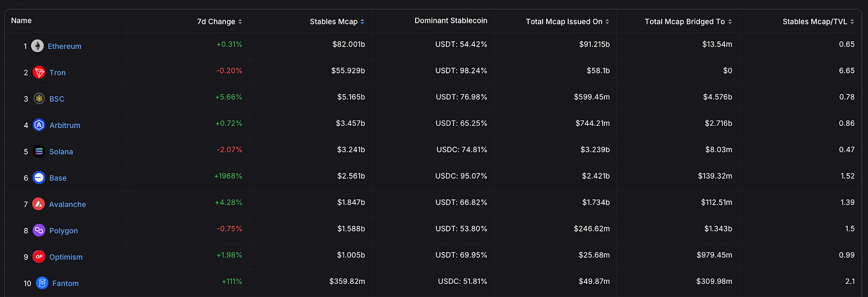
Task: Click the Fantom chain logo icon
Action: click(42, 283)
